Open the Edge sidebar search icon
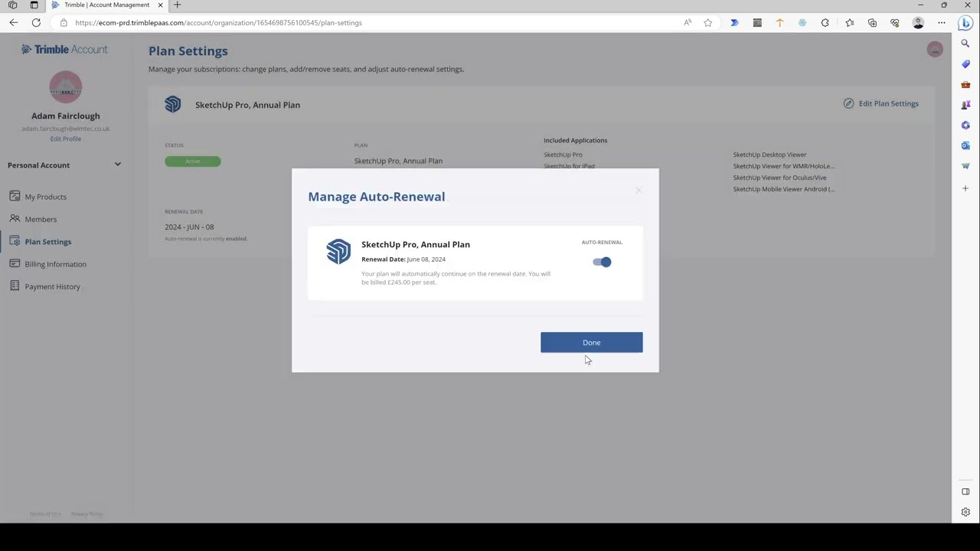Screen dimensions: 980x551 tap(965, 44)
